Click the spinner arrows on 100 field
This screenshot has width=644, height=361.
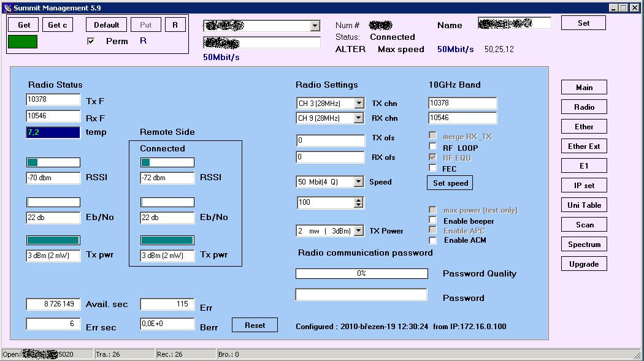point(359,202)
